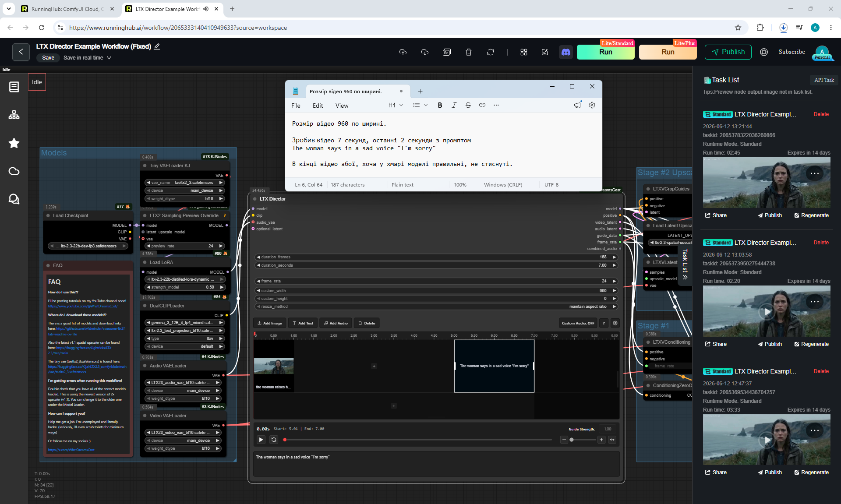This screenshot has height=504, width=841.
Task: Open the H1 heading dropdown in Notepad
Action: (396, 105)
